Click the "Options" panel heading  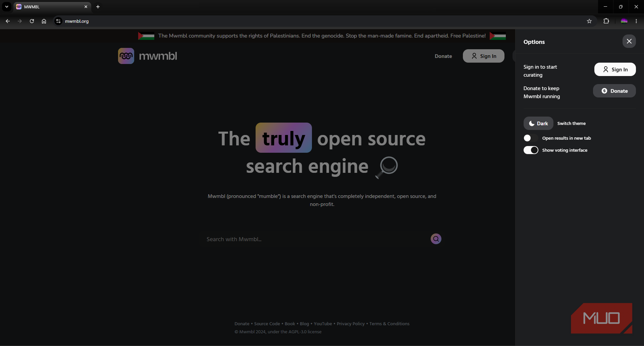point(534,42)
